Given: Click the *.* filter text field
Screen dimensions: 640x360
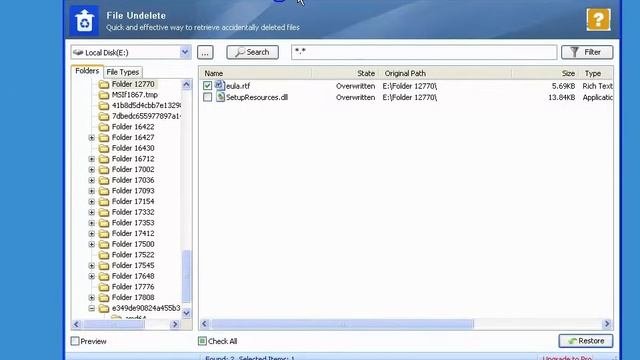Looking at the screenshot, I should (x=424, y=52).
